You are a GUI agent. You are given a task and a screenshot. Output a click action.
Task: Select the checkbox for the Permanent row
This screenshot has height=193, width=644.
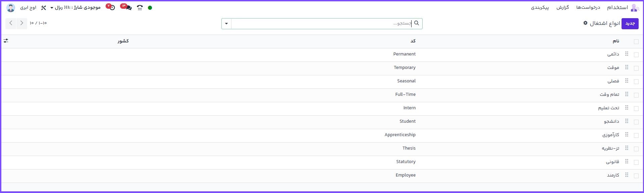pyautogui.click(x=636, y=54)
